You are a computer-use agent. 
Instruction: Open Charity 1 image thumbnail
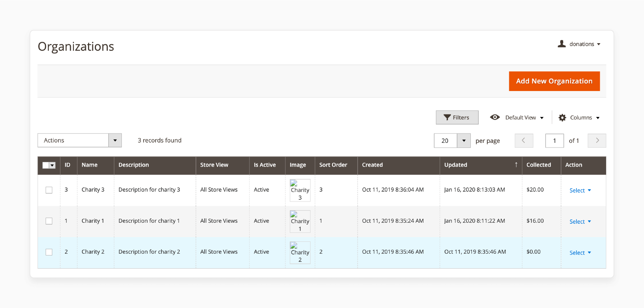[x=300, y=222]
